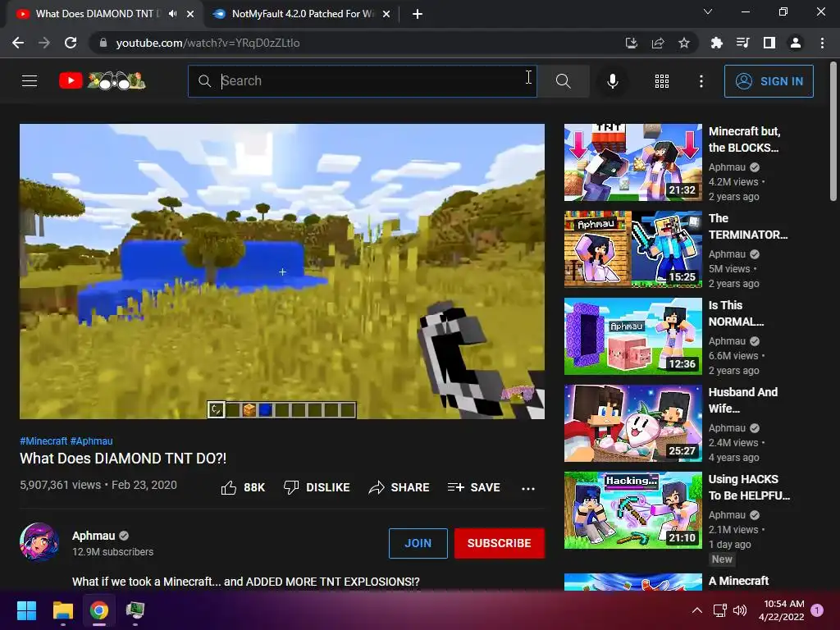Image resolution: width=840 pixels, height=630 pixels.
Task: Toggle Chrome side panel
Action: [x=769, y=43]
